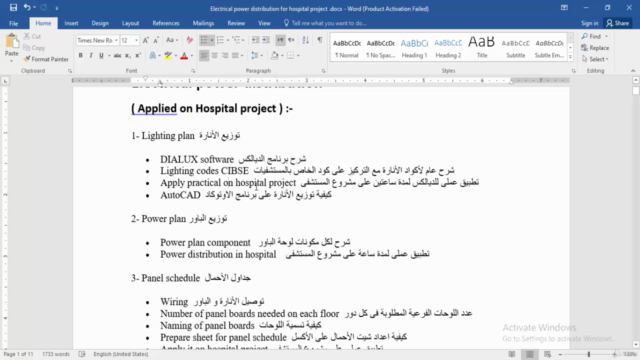Switch to the Layout tab

click(131, 23)
